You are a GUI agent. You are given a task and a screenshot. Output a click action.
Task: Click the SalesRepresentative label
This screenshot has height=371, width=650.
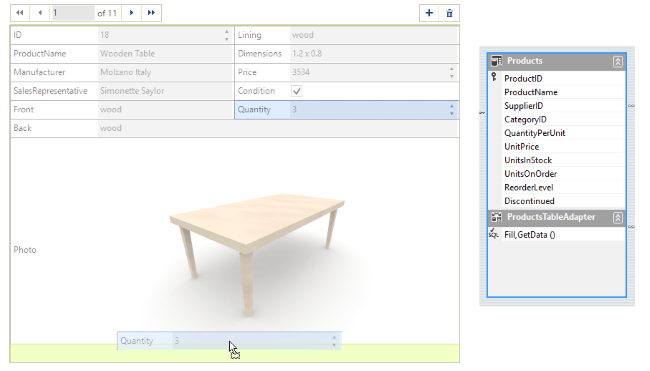click(x=51, y=91)
